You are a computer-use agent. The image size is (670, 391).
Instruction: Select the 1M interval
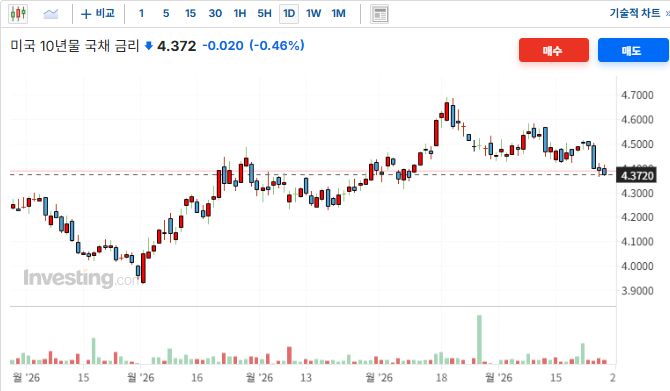point(338,14)
